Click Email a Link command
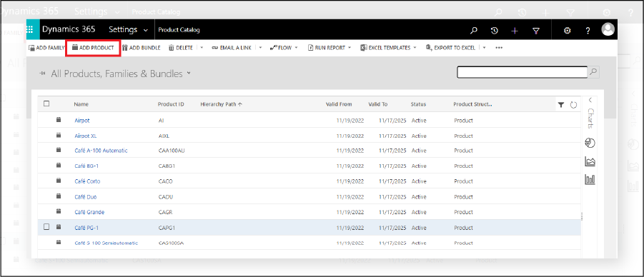644x277 pixels. (232, 48)
